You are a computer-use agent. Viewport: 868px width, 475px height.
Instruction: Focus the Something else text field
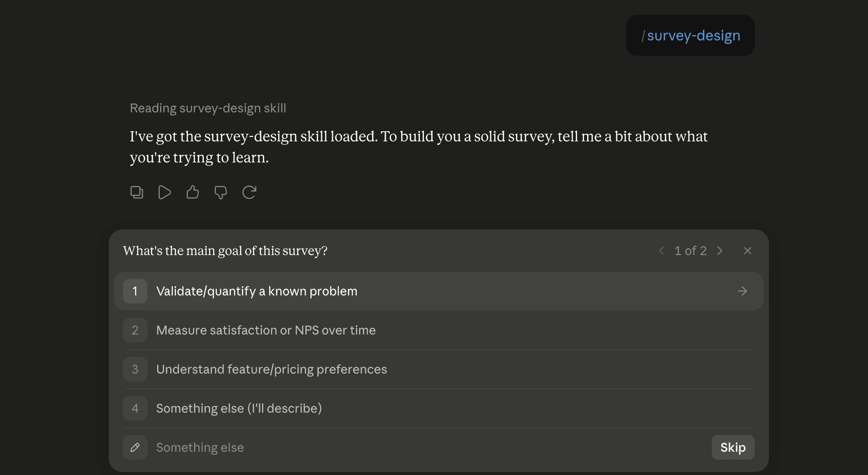[430, 447]
